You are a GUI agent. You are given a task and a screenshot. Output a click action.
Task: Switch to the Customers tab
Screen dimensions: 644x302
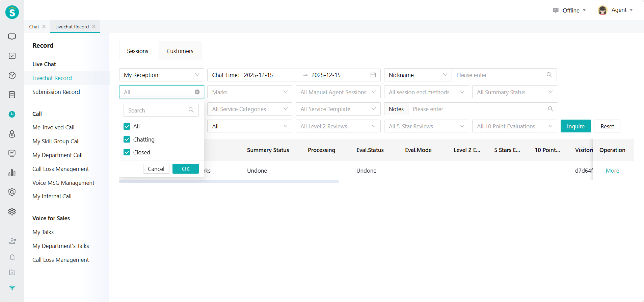(x=180, y=51)
